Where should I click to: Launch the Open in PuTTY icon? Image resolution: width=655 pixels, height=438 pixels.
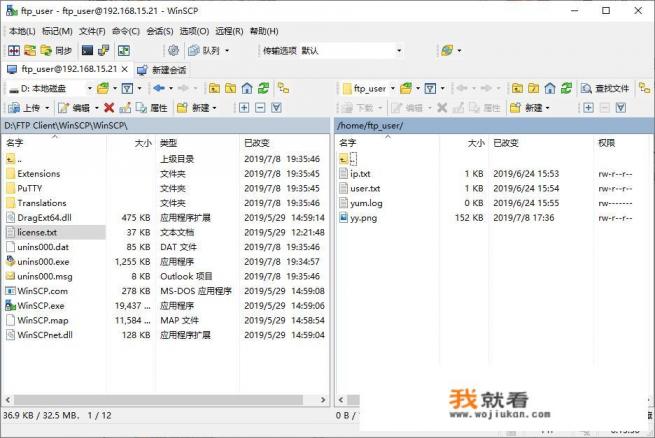pos(103,51)
